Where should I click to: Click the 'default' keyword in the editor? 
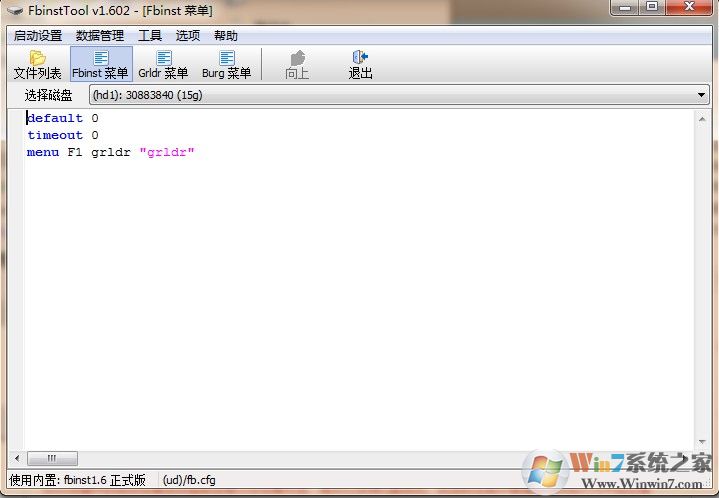coord(55,118)
